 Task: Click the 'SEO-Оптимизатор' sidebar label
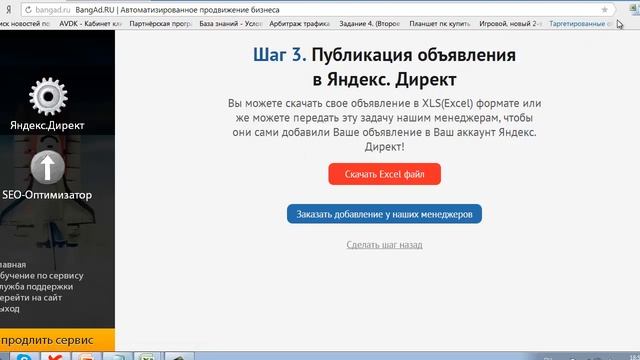[47, 195]
